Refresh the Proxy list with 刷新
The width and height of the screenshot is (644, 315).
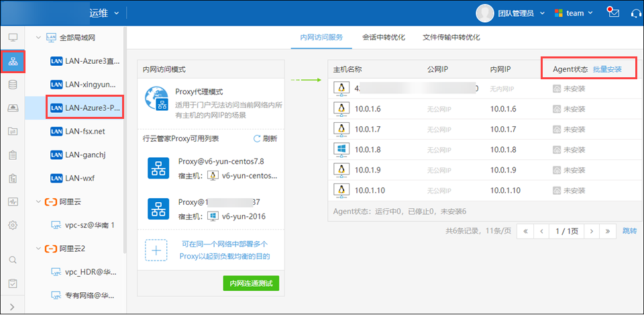point(265,138)
